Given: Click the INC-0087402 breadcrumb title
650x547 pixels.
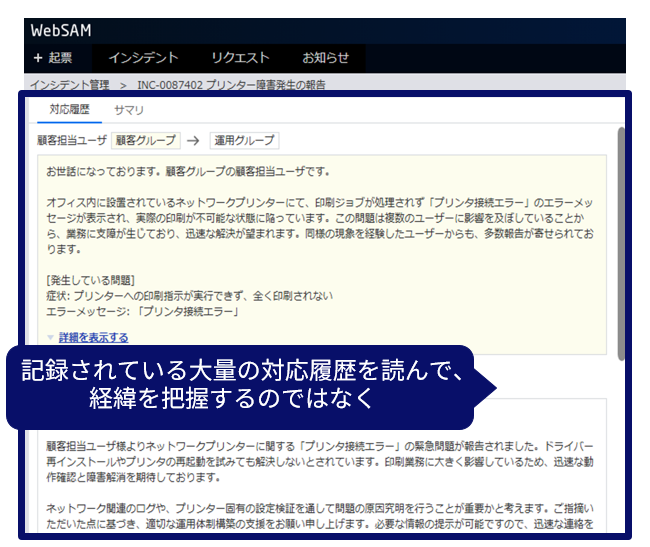Looking at the screenshot, I should [x=230, y=85].
